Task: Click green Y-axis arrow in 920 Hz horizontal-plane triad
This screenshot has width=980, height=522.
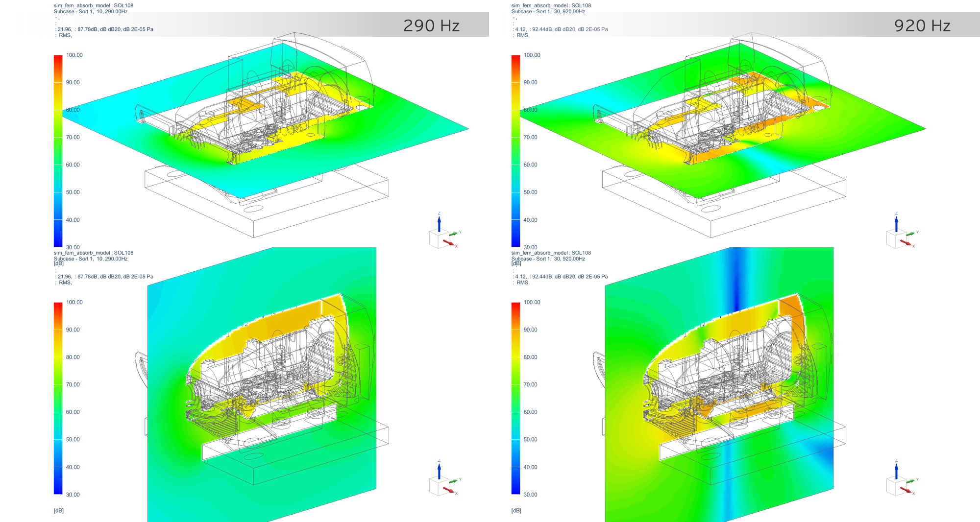Action: point(911,234)
